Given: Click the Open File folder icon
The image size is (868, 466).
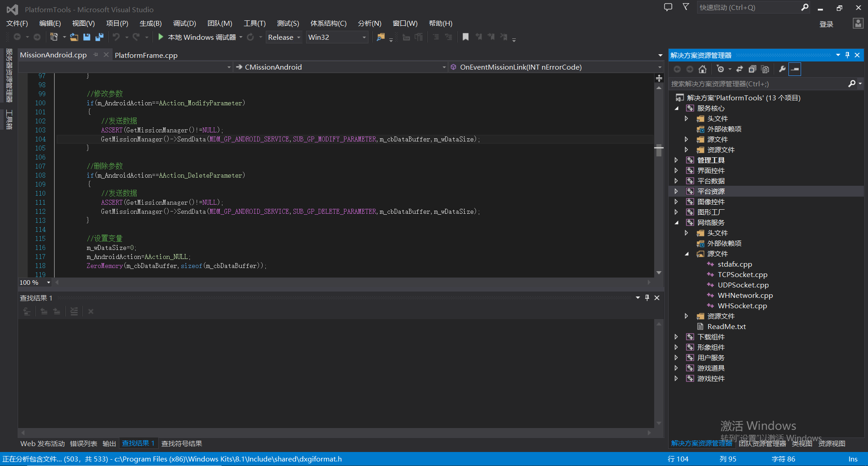Looking at the screenshot, I should pyautogui.click(x=74, y=37).
